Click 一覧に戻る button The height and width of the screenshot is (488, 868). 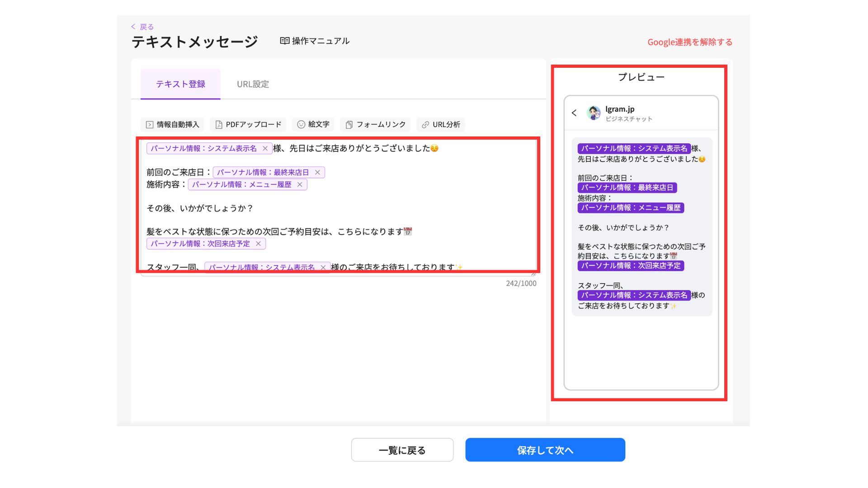(x=402, y=450)
